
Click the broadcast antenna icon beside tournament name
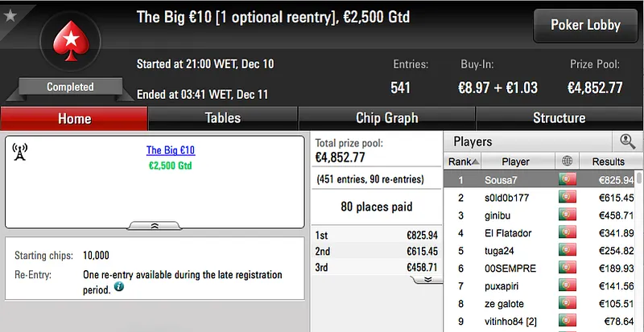pos(20,151)
